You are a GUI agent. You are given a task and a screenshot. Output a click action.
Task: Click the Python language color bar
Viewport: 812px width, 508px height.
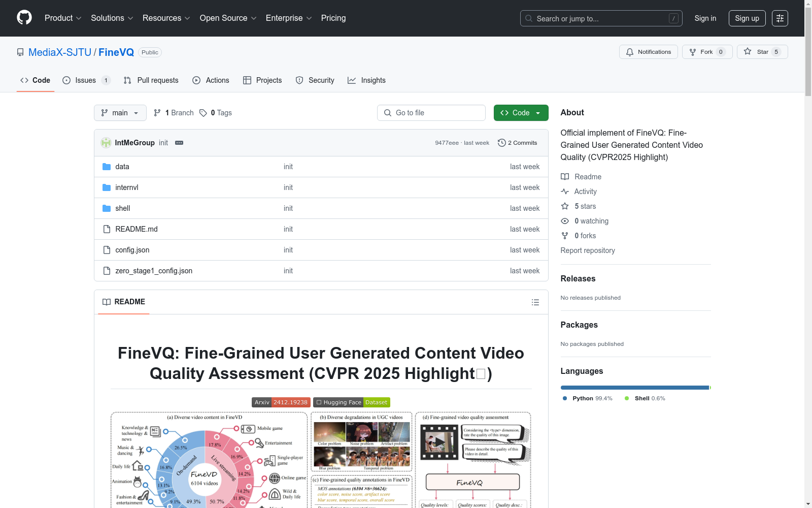635,388
